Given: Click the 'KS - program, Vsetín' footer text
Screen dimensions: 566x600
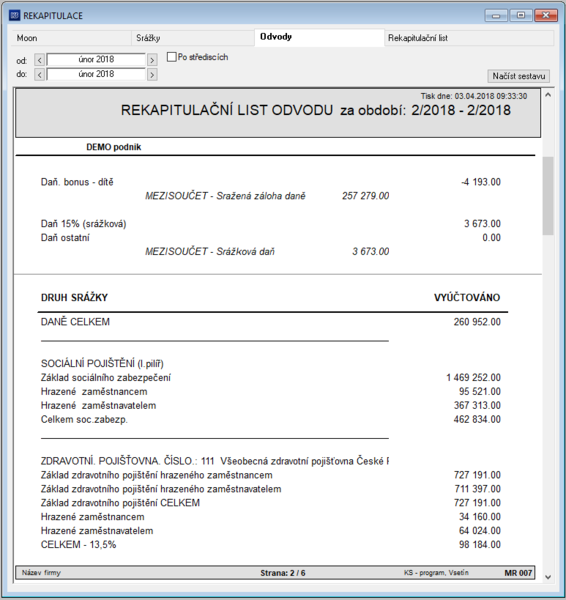Looking at the screenshot, I should point(436,573).
